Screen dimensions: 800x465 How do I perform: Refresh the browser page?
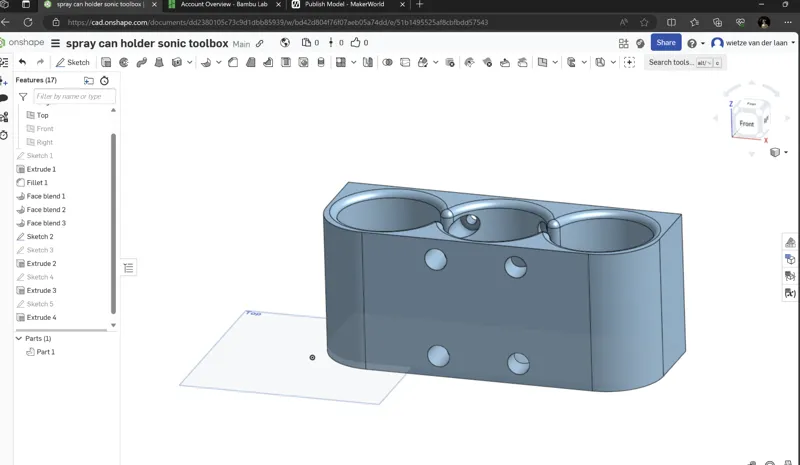28,22
